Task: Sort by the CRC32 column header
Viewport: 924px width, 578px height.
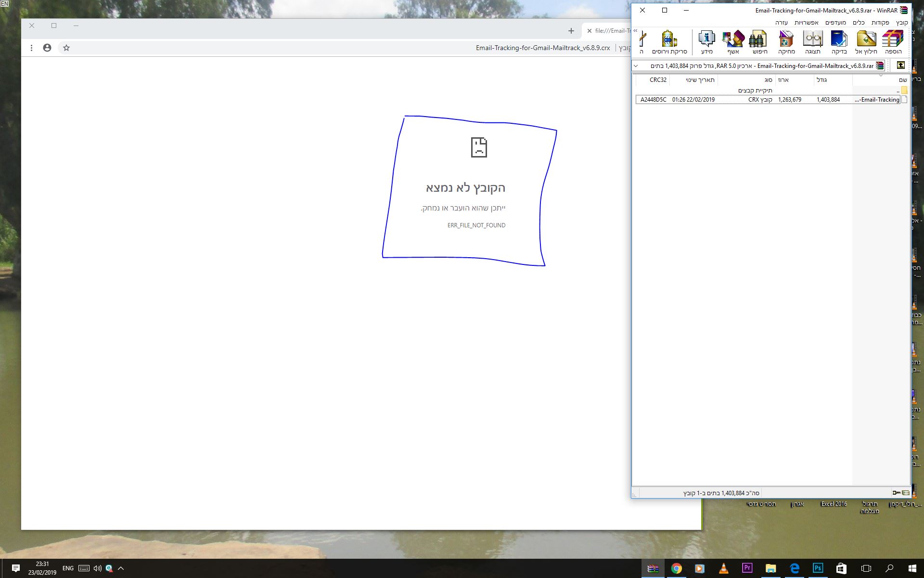Action: point(653,80)
